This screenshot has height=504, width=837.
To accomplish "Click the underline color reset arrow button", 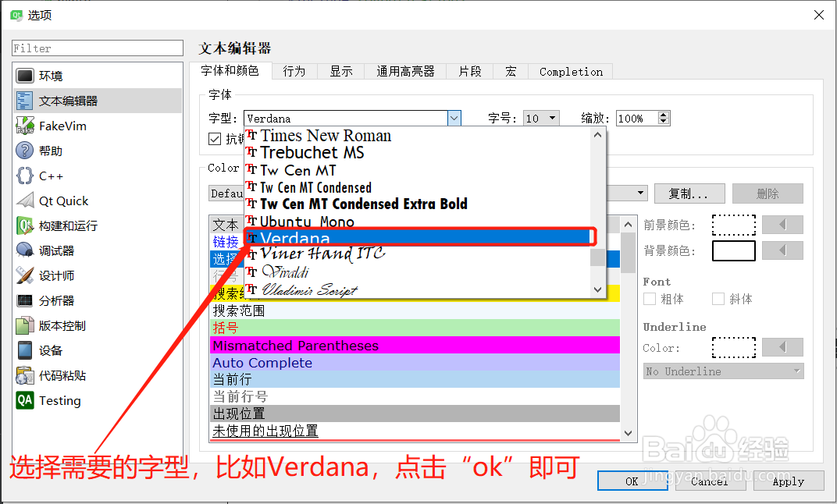I will (782, 347).
